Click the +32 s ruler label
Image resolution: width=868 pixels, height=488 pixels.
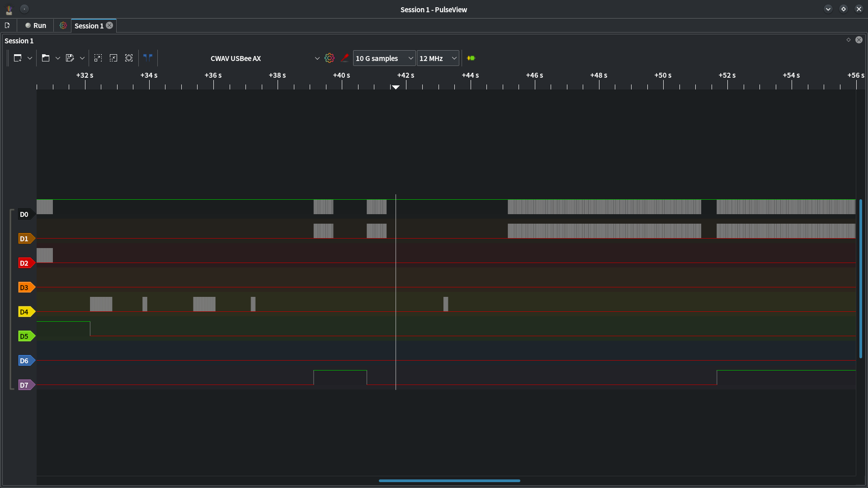85,75
